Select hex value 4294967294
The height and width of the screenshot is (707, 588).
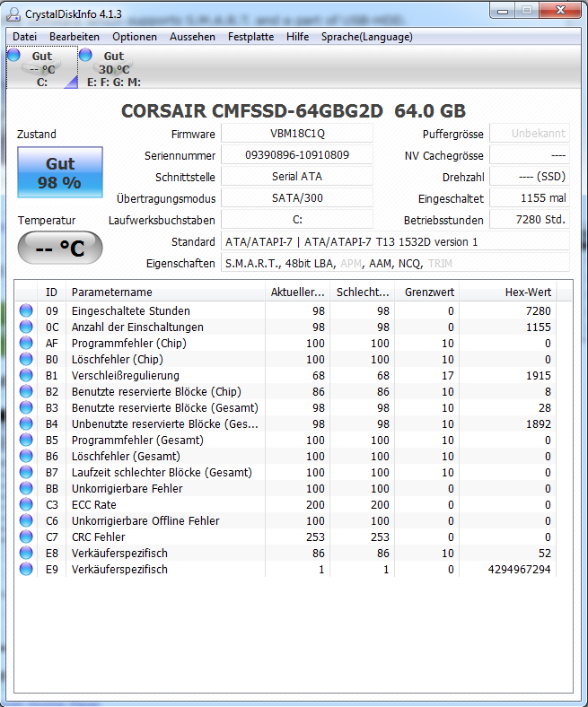(x=519, y=570)
